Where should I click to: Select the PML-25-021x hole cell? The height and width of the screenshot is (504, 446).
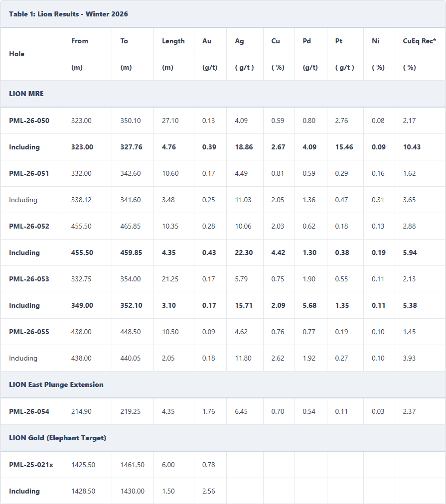tap(31, 465)
